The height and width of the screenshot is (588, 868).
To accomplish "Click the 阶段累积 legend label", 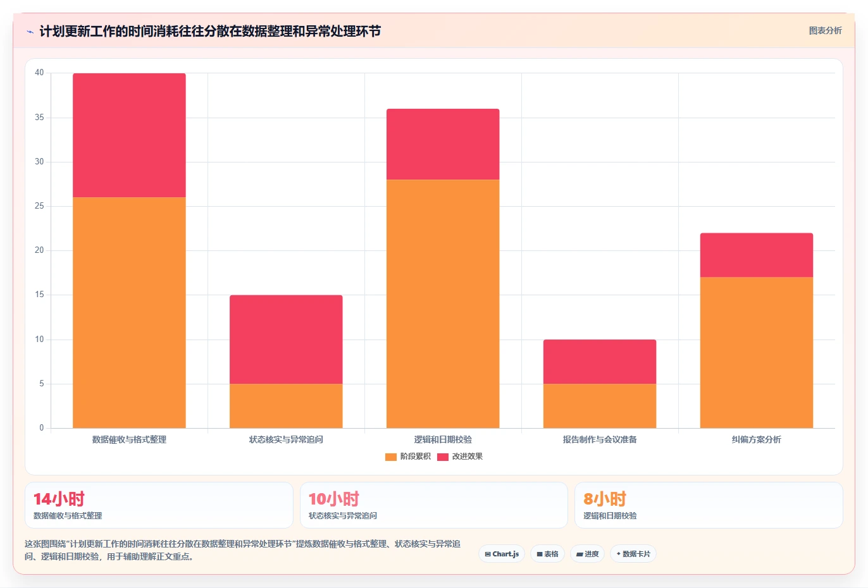I will 415,456.
